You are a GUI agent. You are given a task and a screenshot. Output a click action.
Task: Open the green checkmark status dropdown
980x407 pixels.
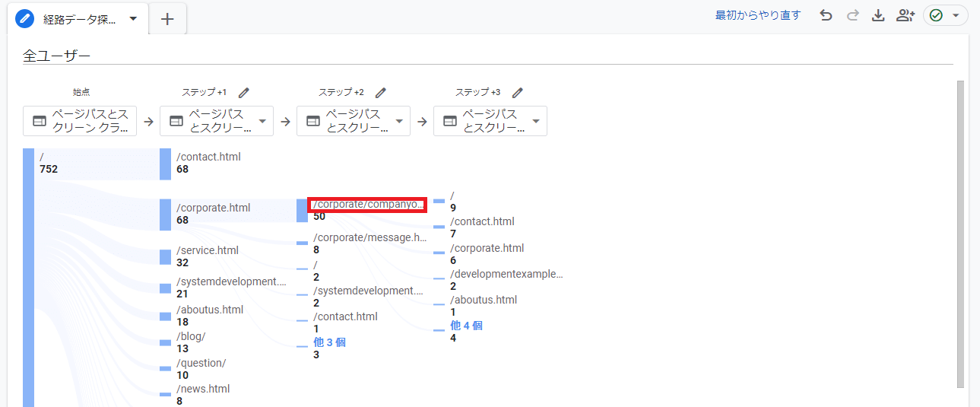pyautogui.click(x=945, y=15)
